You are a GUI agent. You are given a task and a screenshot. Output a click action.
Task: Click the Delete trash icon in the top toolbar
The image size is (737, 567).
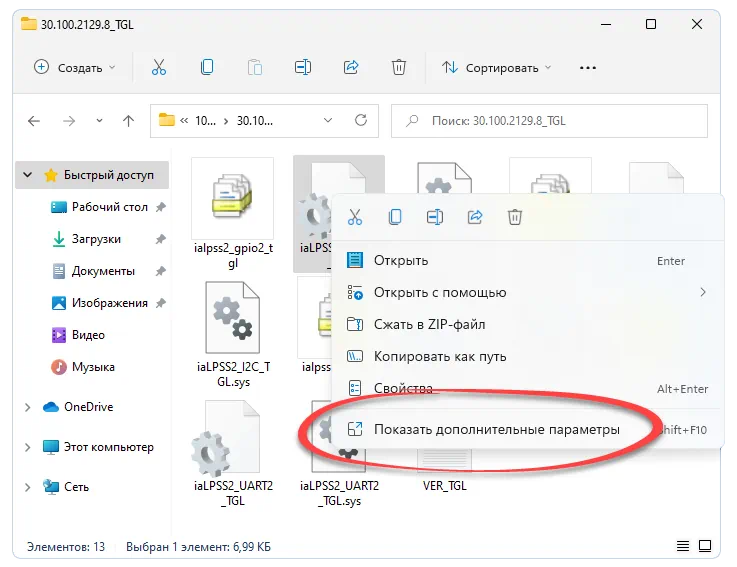pos(399,68)
